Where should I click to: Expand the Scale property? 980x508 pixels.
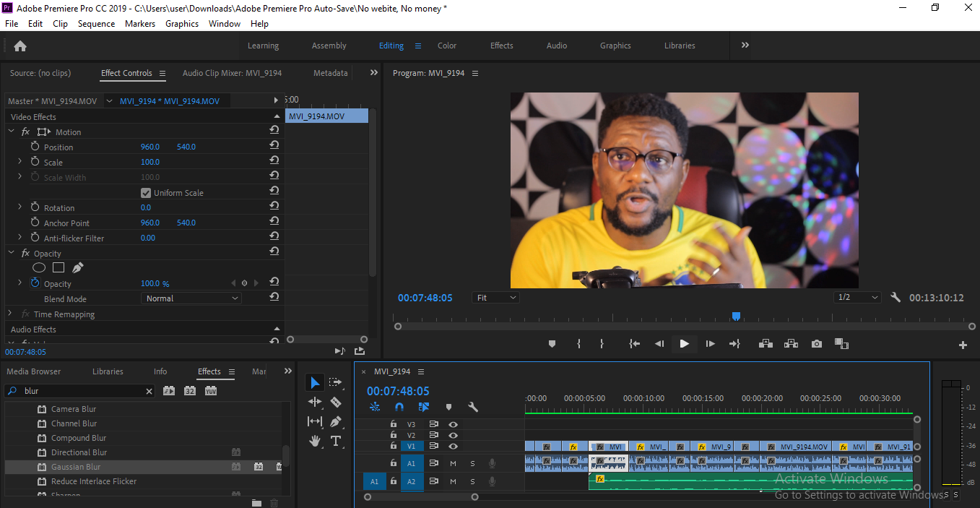click(x=20, y=162)
